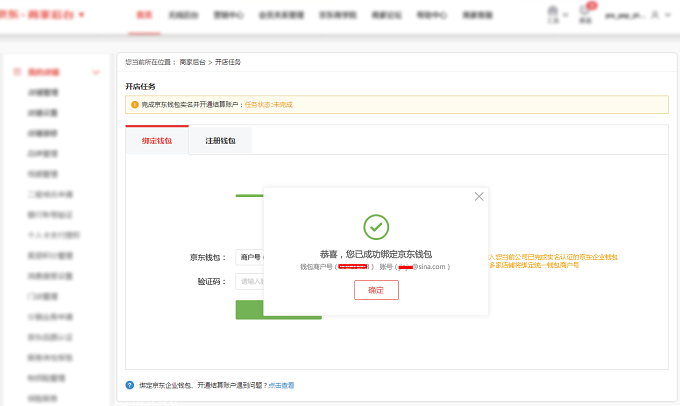Image resolution: width=680 pixels, height=406 pixels.
Task: Click the 恭喜,您已成功绑定京东钱包 message
Action: point(376,254)
